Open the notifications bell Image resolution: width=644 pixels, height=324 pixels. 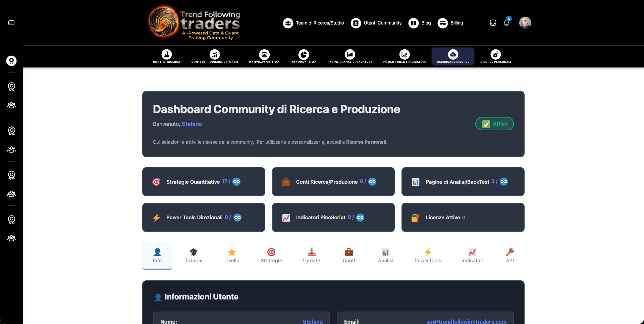coord(506,23)
